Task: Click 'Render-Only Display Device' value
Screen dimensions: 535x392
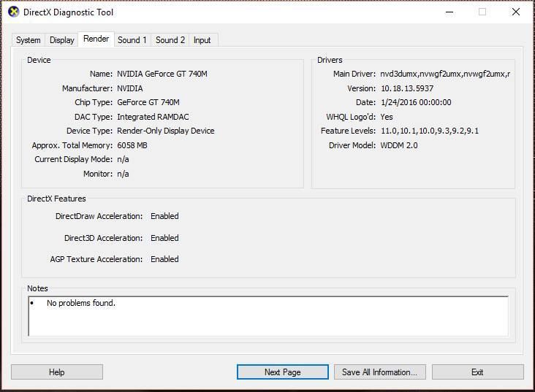Action: click(x=166, y=131)
